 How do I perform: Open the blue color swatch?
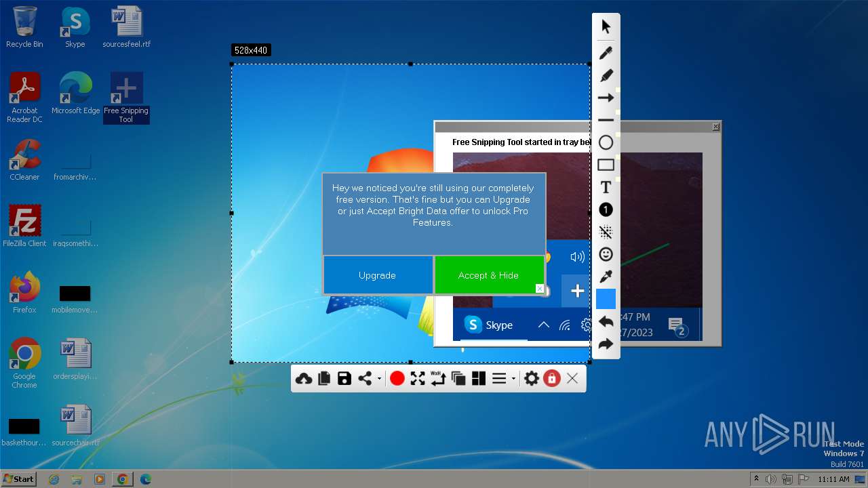pyautogui.click(x=606, y=299)
